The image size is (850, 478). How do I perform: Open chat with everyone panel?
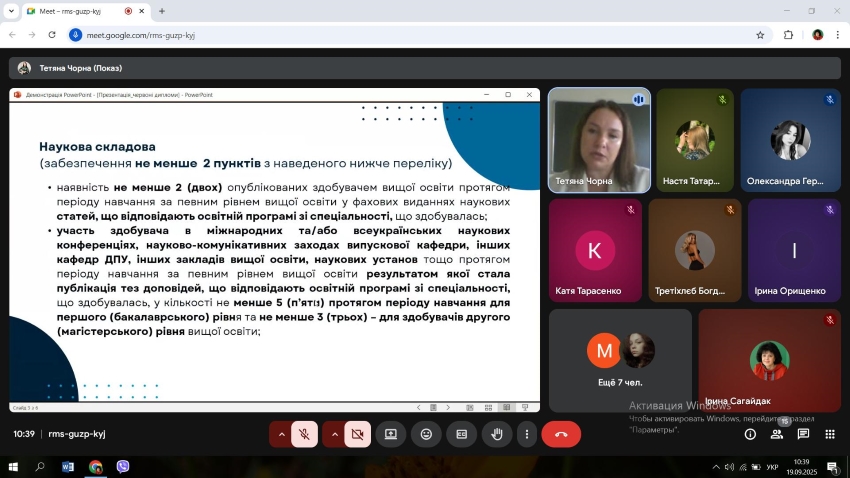(803, 434)
